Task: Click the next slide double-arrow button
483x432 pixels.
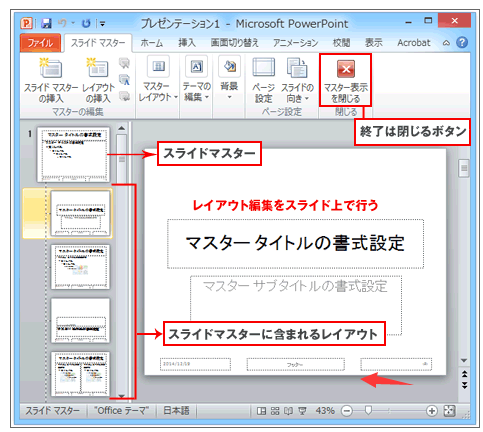Action: click(464, 385)
